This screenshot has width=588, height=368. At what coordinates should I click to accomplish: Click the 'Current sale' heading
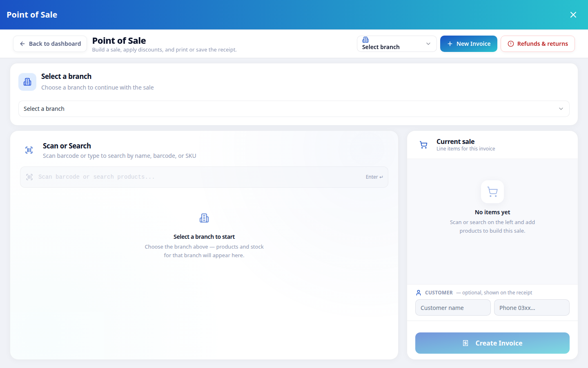pos(455,141)
